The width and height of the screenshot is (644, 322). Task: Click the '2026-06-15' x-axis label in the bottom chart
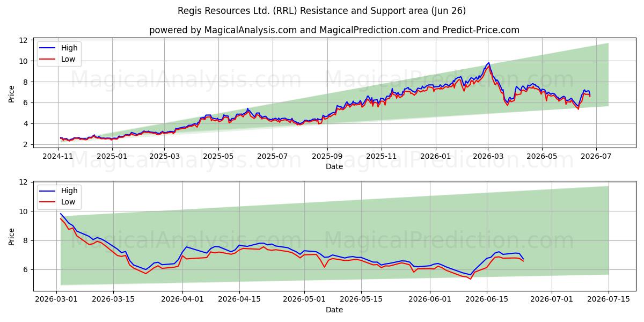[487, 299]
